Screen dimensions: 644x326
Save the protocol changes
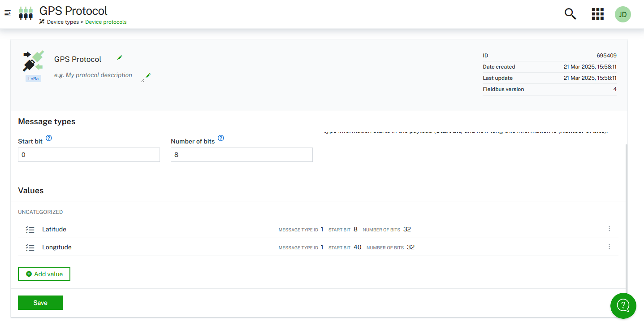pyautogui.click(x=40, y=302)
